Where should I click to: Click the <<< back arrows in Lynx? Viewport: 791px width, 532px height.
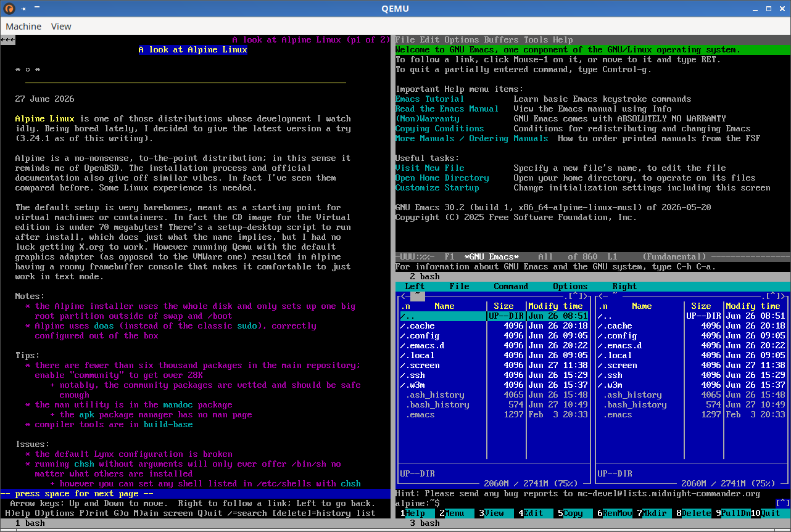8,40
